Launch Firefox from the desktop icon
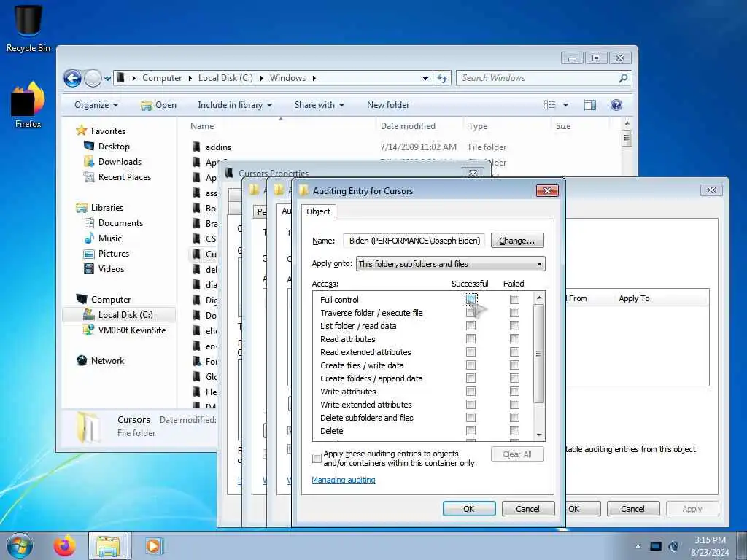Viewport: 747px width, 560px height. [x=28, y=105]
